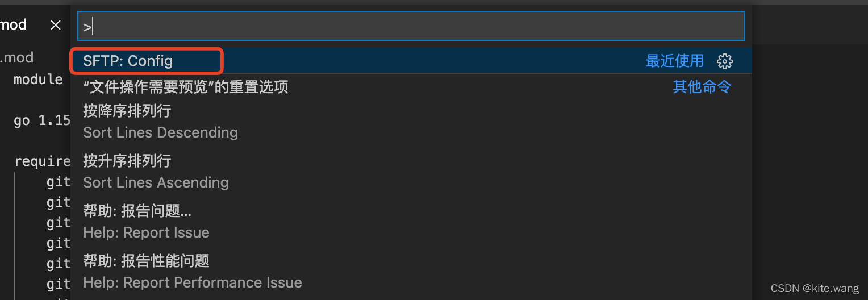Click last fully visible "git" line in editor
The height and width of the screenshot is (300, 868).
coord(59,284)
